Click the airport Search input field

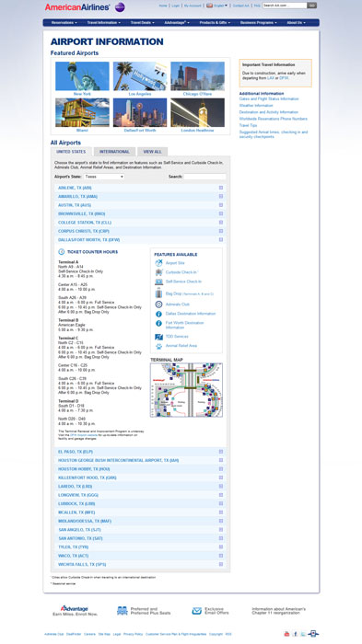click(204, 177)
